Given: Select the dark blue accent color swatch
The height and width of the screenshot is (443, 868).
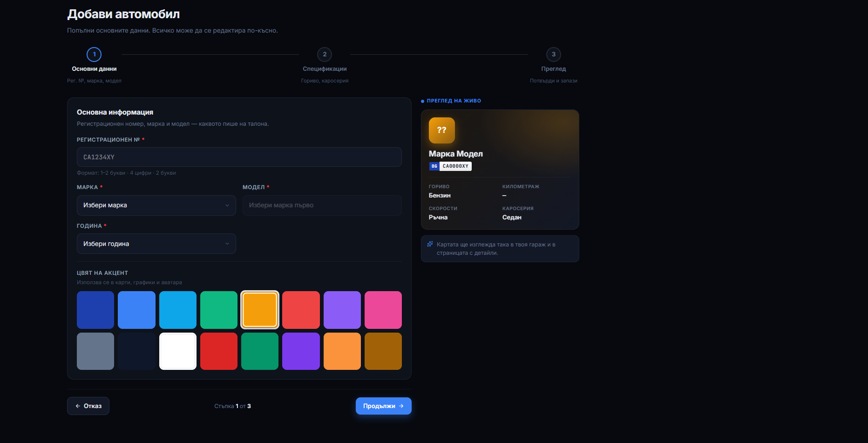Looking at the screenshot, I should [95, 310].
